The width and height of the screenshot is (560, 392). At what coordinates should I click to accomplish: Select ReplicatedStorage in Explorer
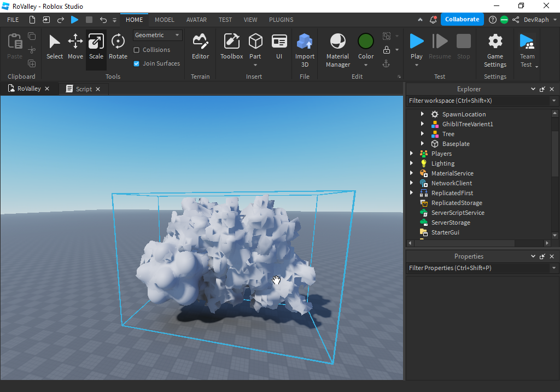pyautogui.click(x=457, y=203)
